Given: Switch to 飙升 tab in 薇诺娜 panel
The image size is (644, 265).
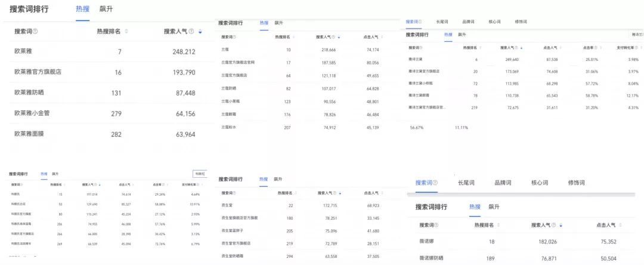Looking at the screenshot, I should point(494,207).
